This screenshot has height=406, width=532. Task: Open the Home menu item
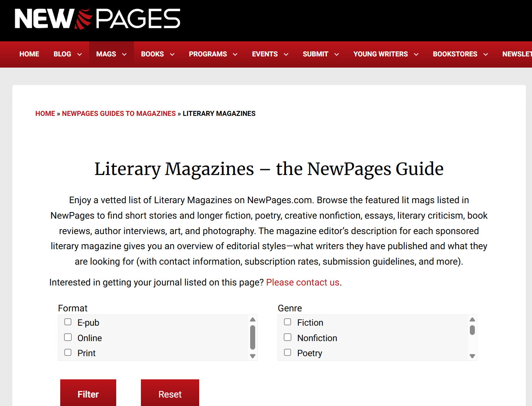click(29, 54)
